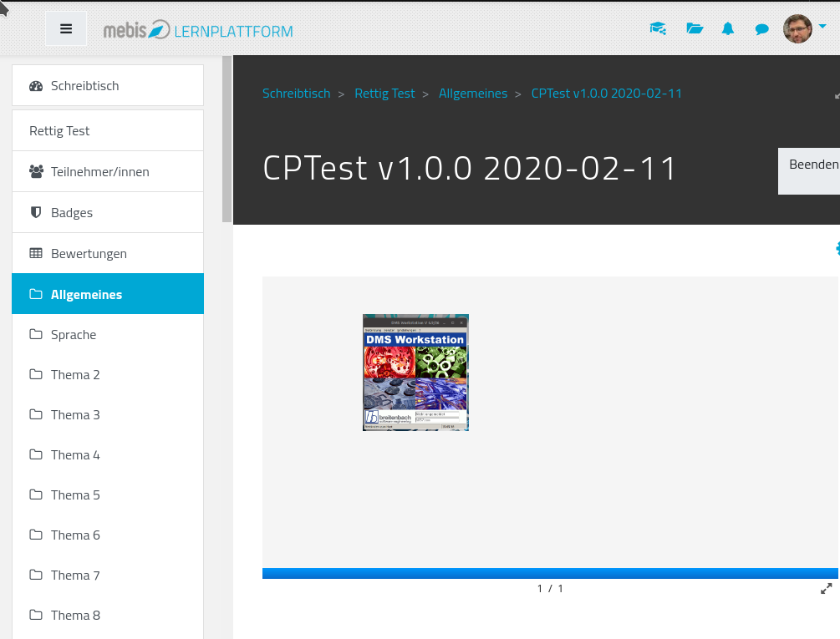Open Teilnehmer/innen in sidebar
This screenshot has width=840, height=639.
pos(108,172)
